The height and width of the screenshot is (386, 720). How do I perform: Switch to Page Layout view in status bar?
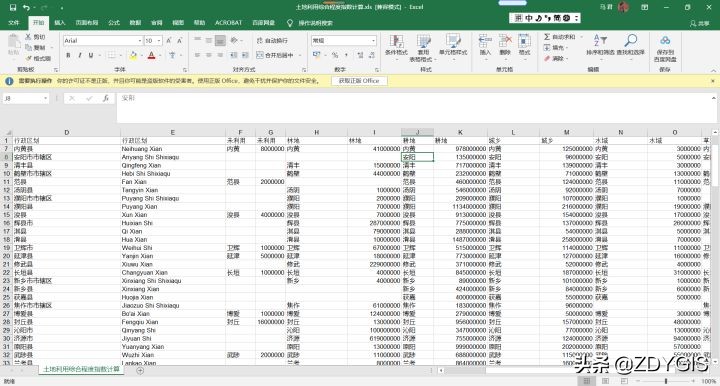pos(606,381)
